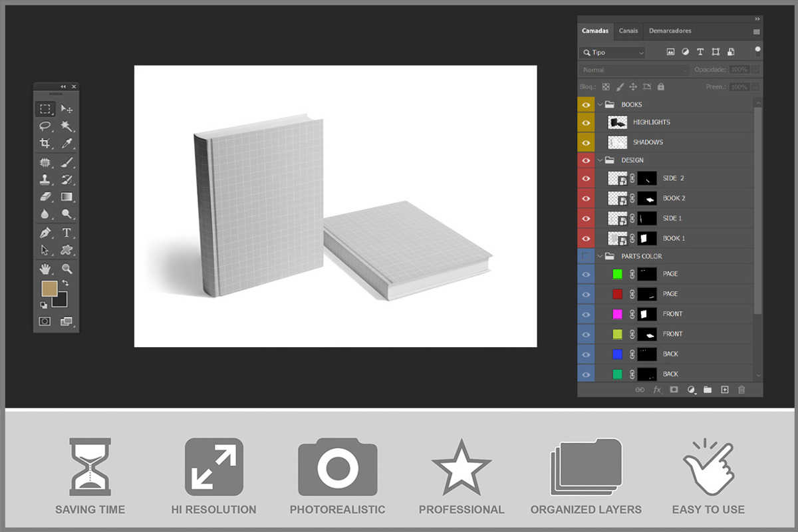Choose the Hand tool

coord(45,269)
